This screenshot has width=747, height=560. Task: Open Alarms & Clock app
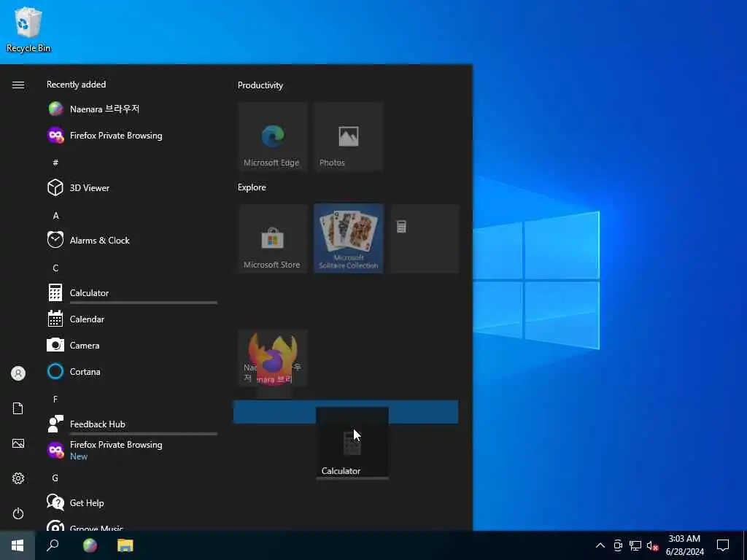(131, 240)
